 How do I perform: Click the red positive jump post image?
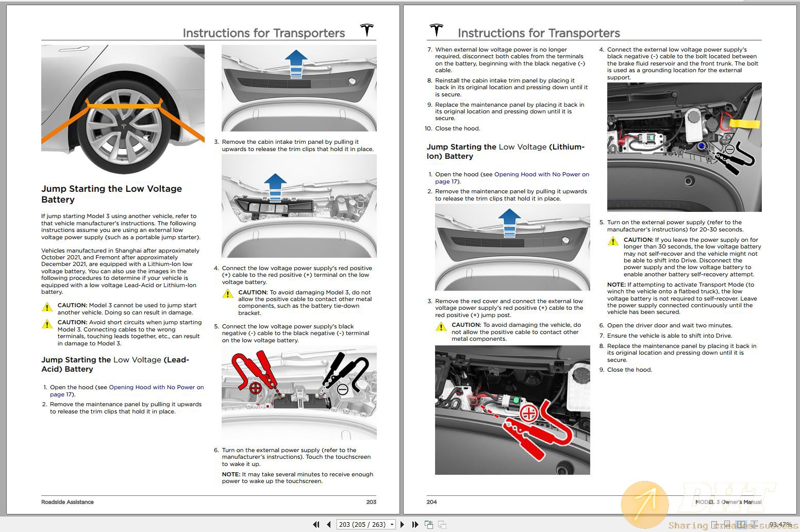tap(512, 410)
